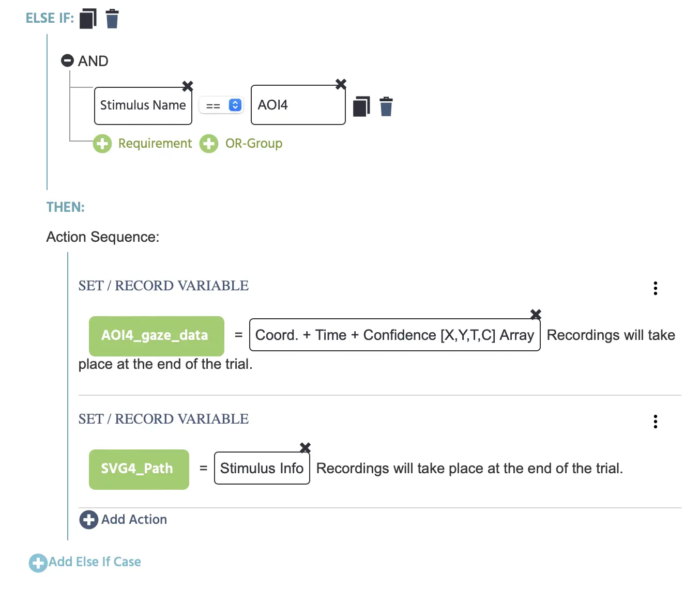This screenshot has width=700, height=591.
Task: Add an OR-Group
Action: (x=241, y=144)
